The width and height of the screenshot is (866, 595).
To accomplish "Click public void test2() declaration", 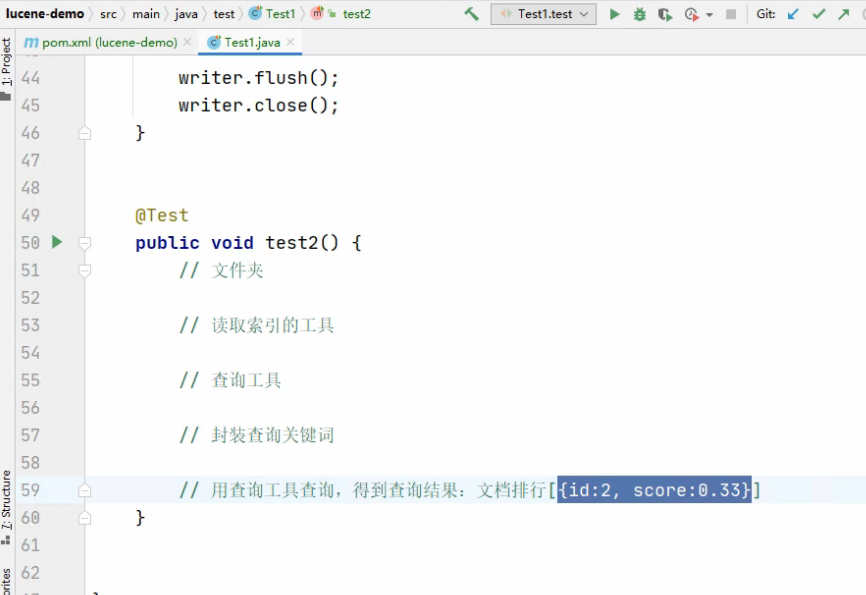I will pos(248,243).
